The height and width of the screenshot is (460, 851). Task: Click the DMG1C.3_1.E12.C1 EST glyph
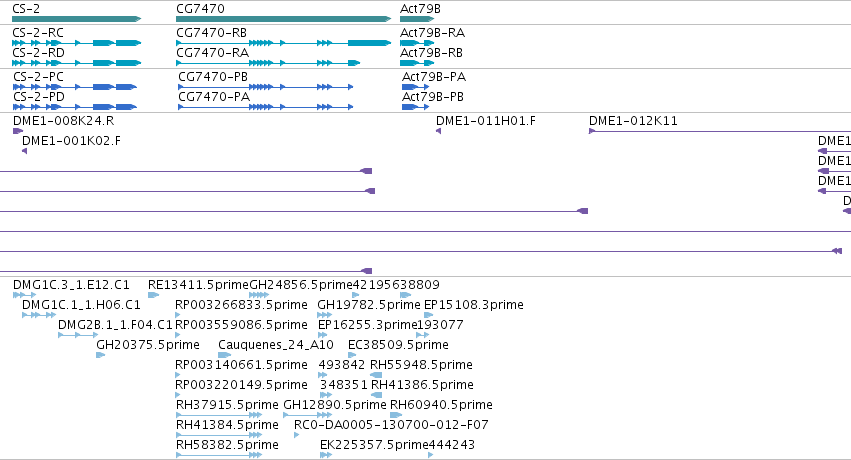point(24,295)
